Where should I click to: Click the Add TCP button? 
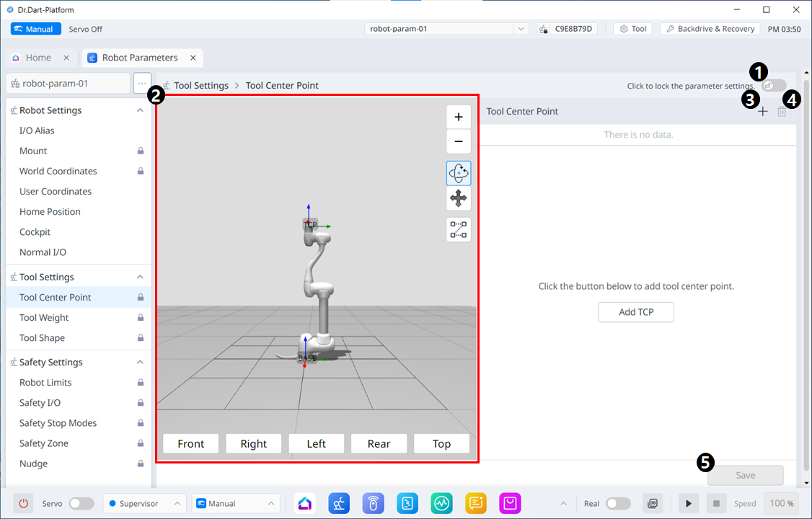[636, 312]
